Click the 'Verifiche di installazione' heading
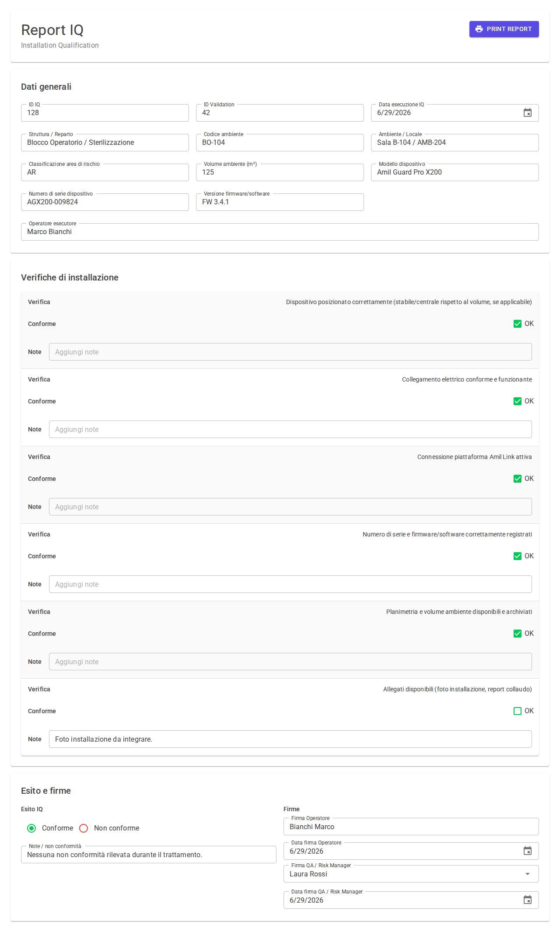 [x=70, y=277]
